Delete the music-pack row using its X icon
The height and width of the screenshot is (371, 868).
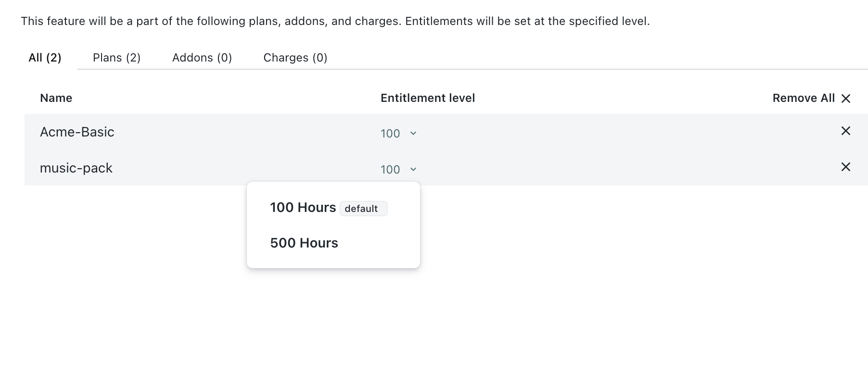click(x=845, y=167)
